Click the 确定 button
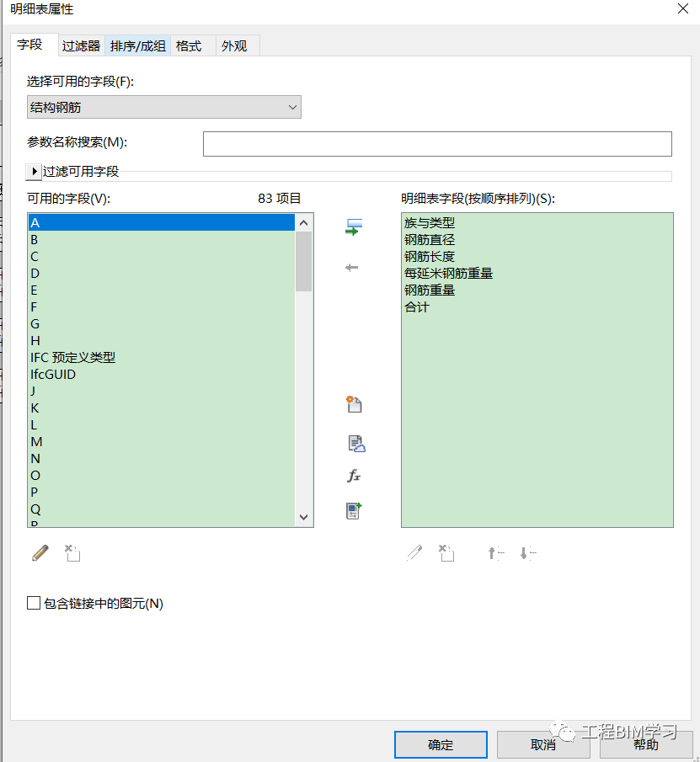The image size is (700, 762). (441, 744)
